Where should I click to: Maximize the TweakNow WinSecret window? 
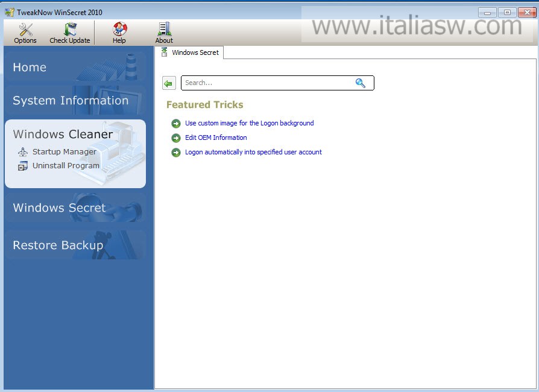pyautogui.click(x=507, y=13)
